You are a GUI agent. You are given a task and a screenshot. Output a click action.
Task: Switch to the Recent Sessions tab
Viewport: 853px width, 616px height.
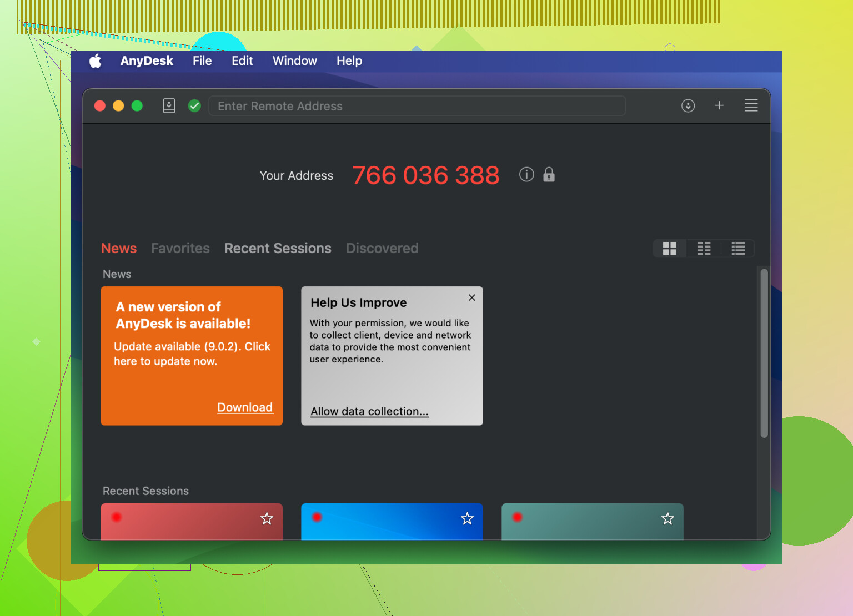pyautogui.click(x=278, y=248)
